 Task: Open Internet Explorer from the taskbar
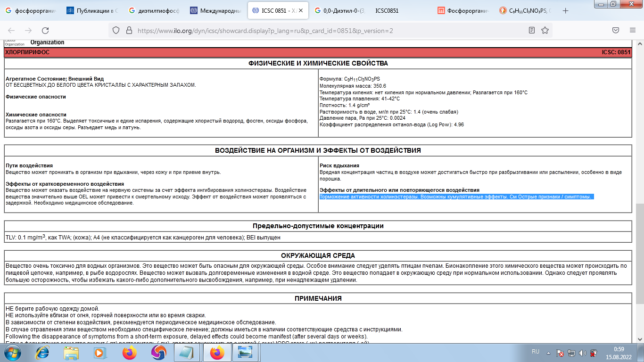pos(42,353)
